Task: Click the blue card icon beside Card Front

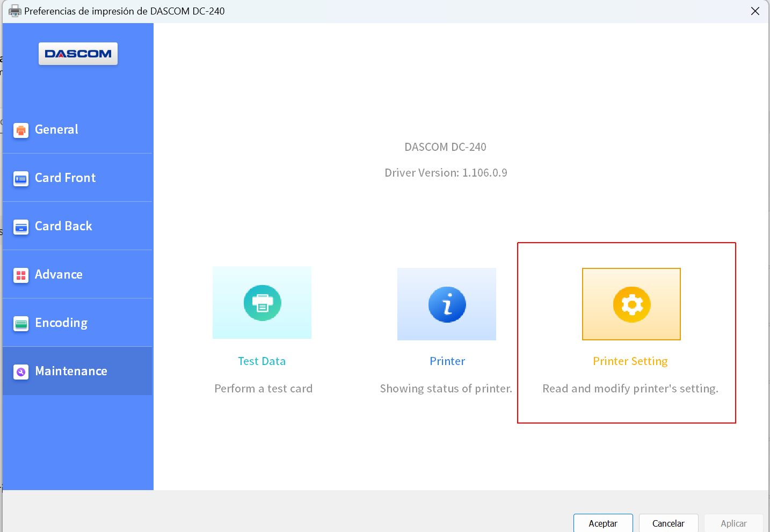Action: coord(21,178)
